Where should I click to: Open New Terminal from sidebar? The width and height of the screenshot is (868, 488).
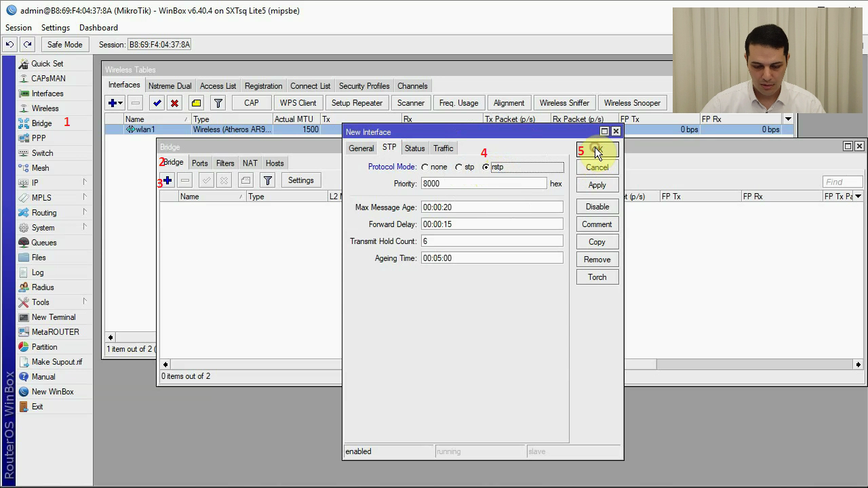(x=54, y=317)
